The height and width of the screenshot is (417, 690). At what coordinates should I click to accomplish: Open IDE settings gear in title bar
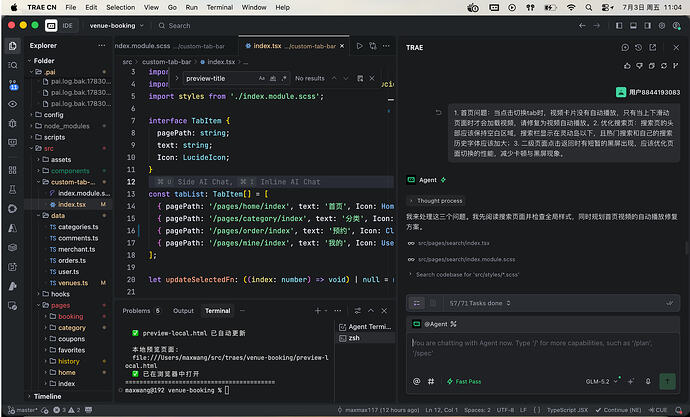(662, 26)
